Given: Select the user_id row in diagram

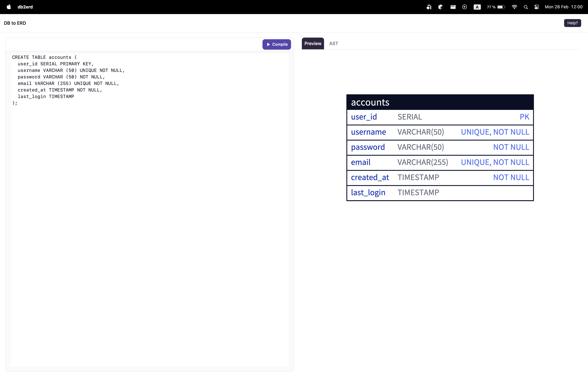Looking at the screenshot, I should pyautogui.click(x=440, y=117).
